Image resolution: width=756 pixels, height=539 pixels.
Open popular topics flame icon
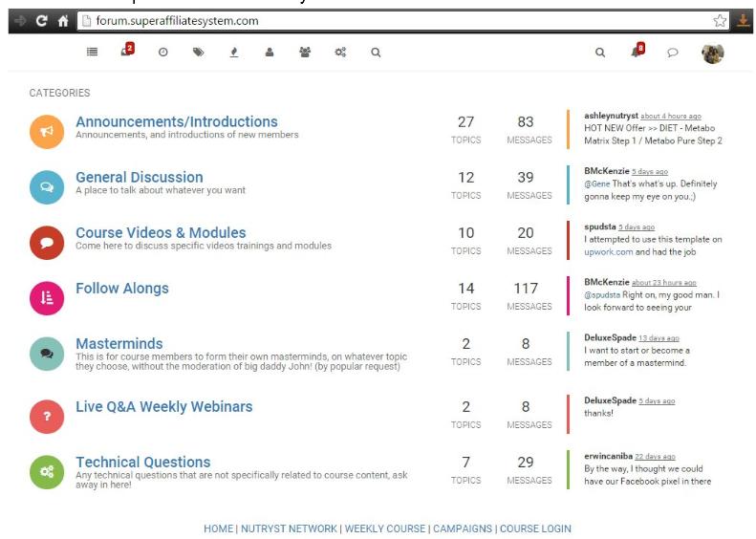pos(234,52)
